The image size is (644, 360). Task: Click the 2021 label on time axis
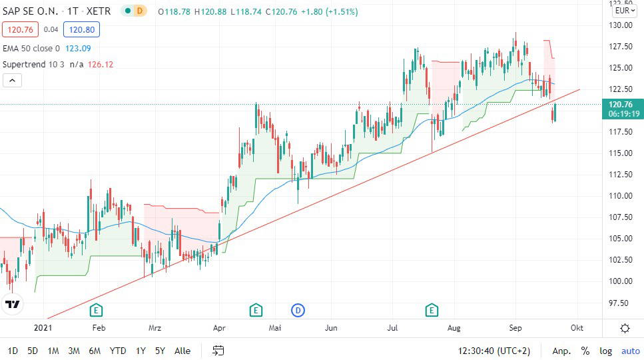(43, 328)
